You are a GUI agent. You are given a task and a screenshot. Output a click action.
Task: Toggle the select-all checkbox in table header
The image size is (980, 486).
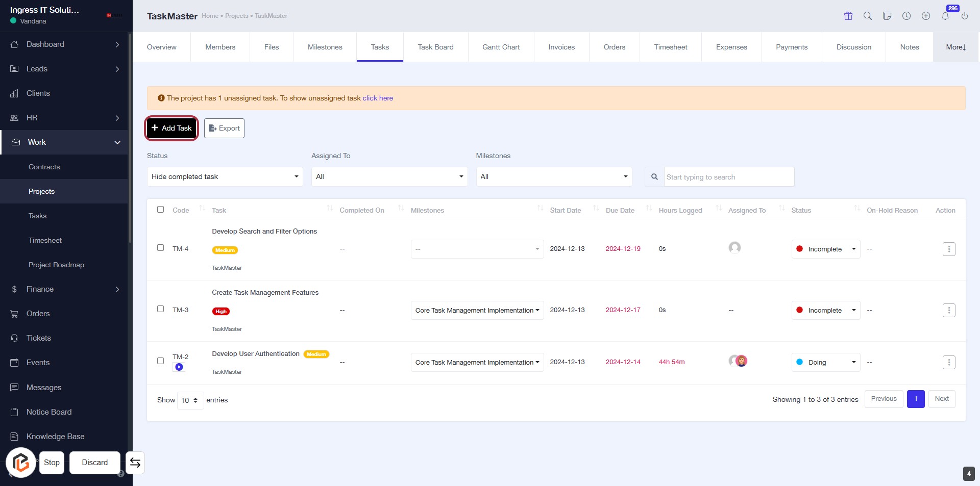161,210
